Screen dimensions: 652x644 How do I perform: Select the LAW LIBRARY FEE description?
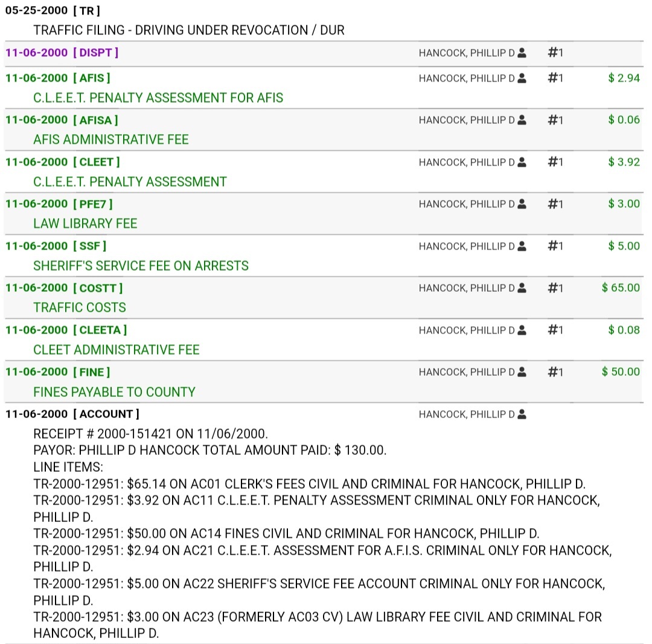85,224
